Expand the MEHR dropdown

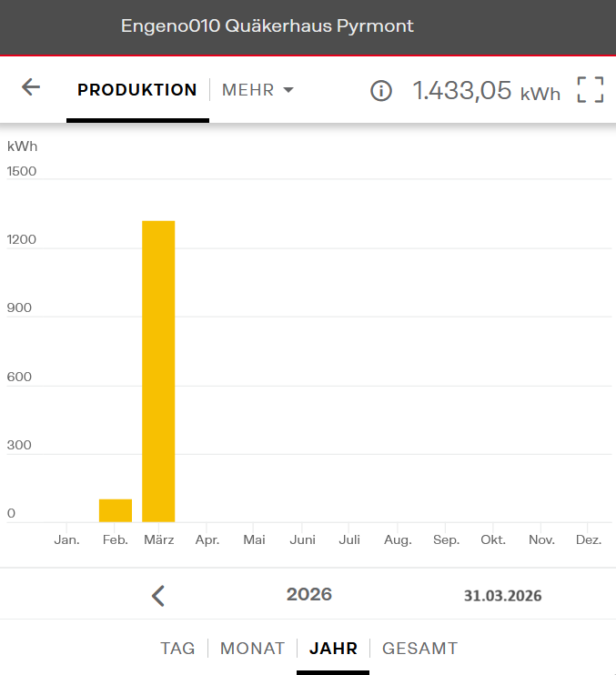click(x=258, y=90)
